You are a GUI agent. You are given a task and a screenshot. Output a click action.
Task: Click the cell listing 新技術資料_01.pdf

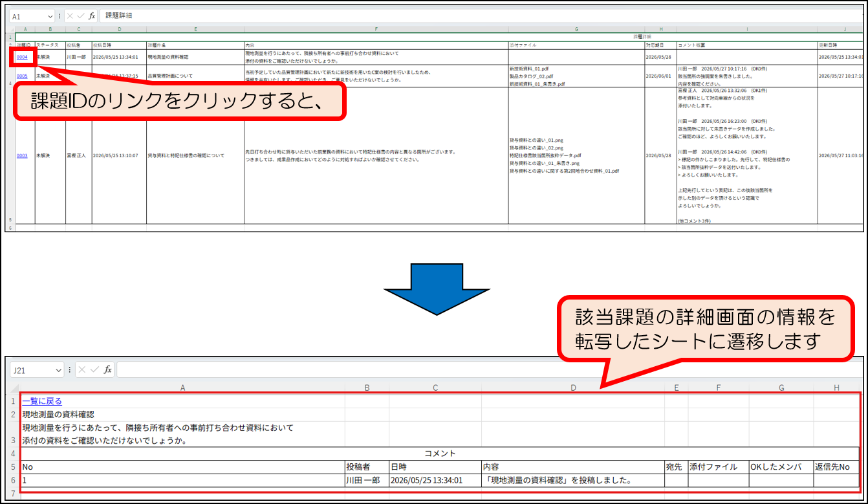coord(576,76)
